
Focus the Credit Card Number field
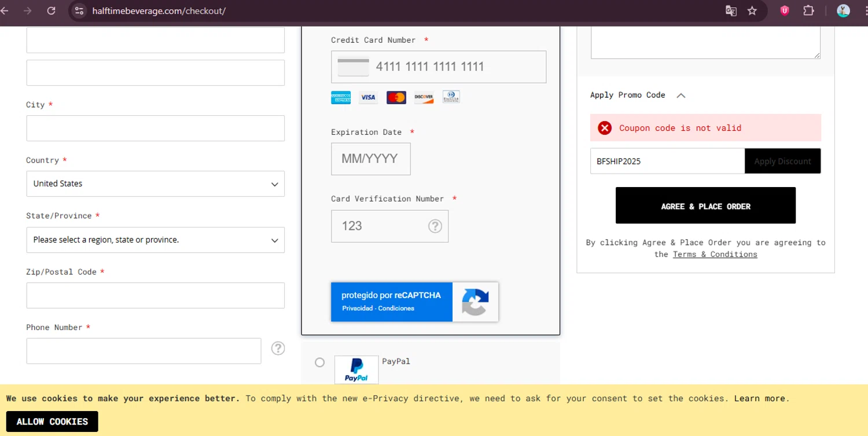(x=439, y=67)
